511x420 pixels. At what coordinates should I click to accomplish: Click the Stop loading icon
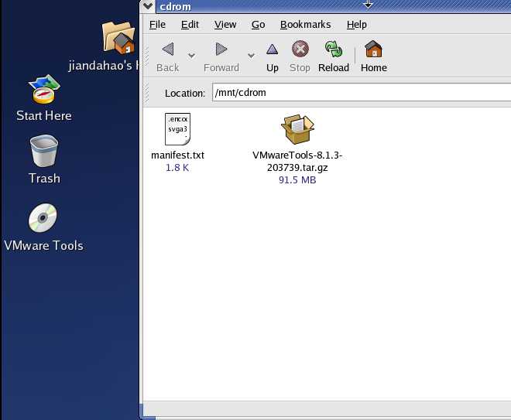click(x=300, y=49)
